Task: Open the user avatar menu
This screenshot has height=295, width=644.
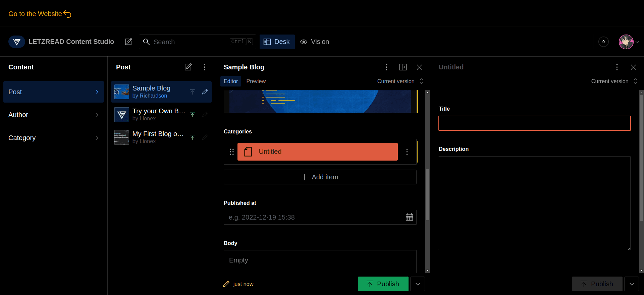Action: [629, 42]
